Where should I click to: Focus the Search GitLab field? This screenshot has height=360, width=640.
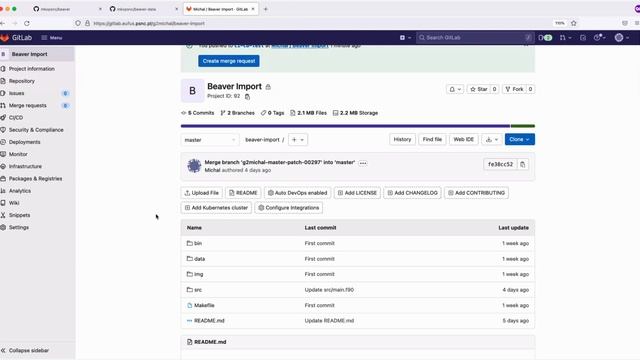click(475, 38)
